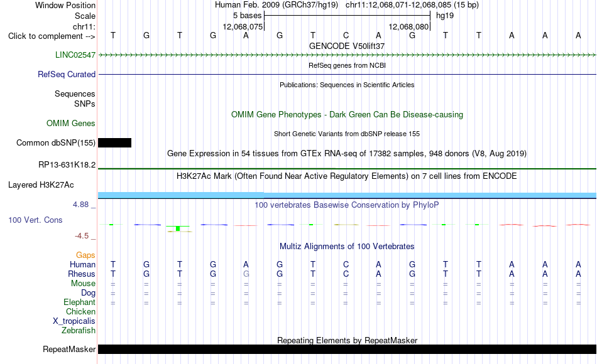Click the OMIM Genes track label
The height and width of the screenshot is (364, 597).
click(x=70, y=123)
